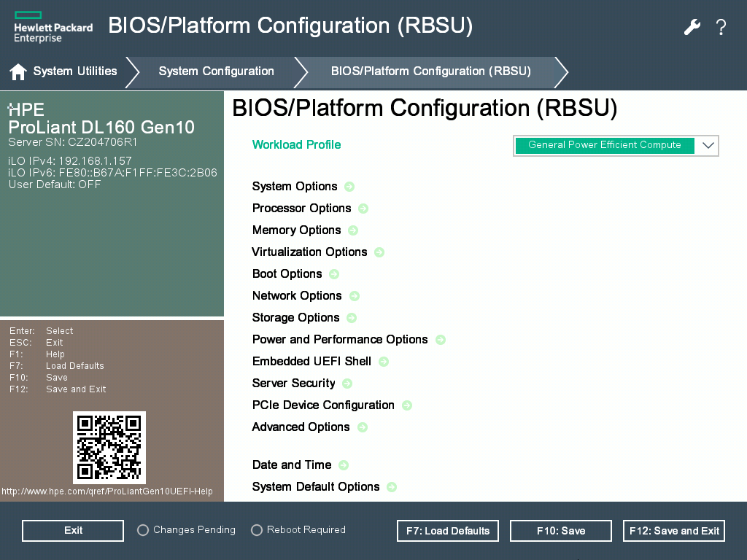Click the arrow icon next to Boot Options
747x560 pixels.
point(334,274)
